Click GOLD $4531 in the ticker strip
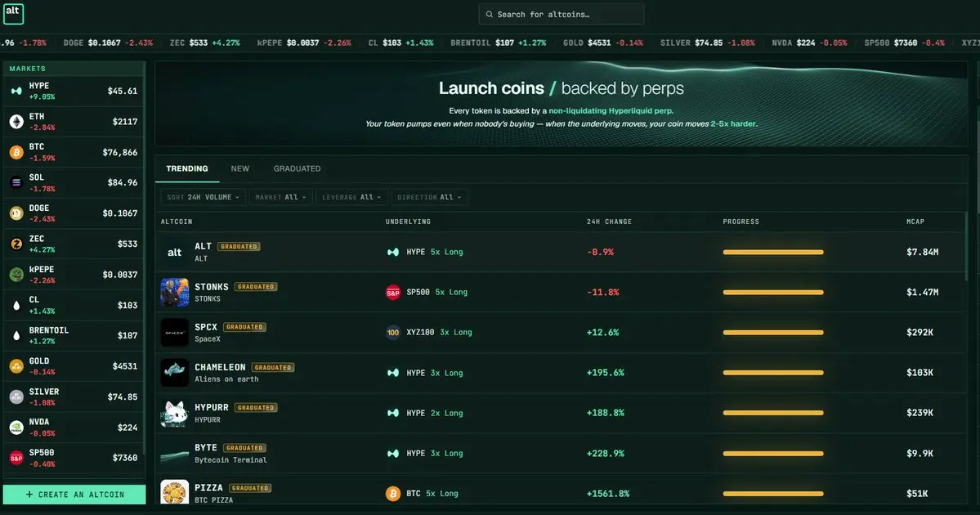Image resolution: width=980 pixels, height=515 pixels. (x=602, y=43)
